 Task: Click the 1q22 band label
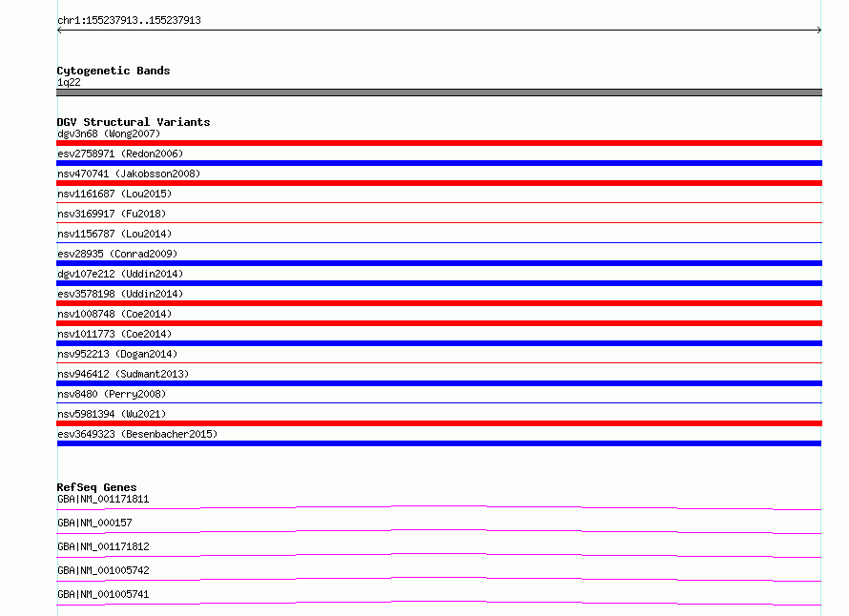pyautogui.click(x=69, y=82)
